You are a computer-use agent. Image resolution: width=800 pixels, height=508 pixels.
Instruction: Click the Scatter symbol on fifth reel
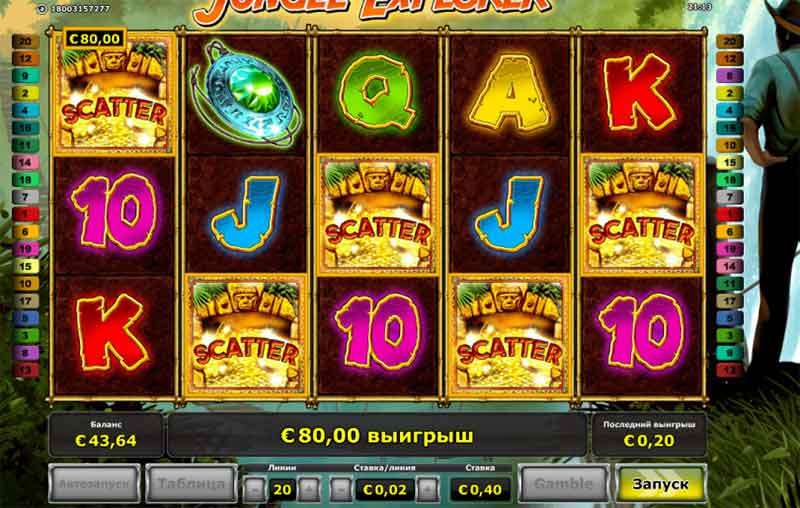pos(642,215)
